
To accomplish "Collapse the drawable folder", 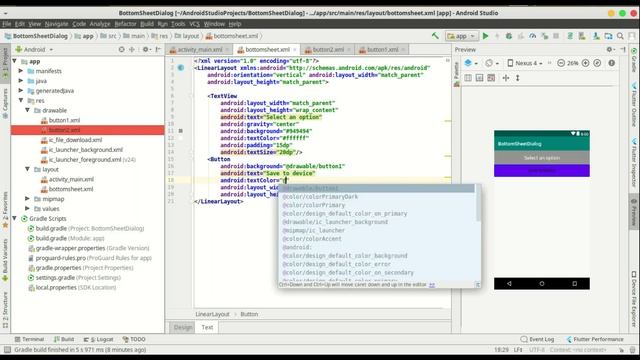I will coord(28,110).
